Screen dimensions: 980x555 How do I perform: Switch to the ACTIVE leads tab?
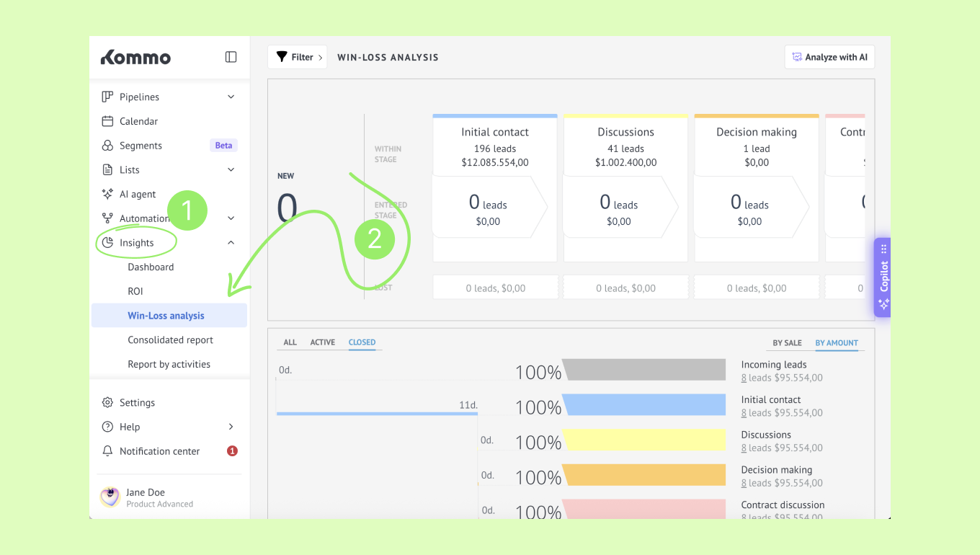tap(322, 342)
